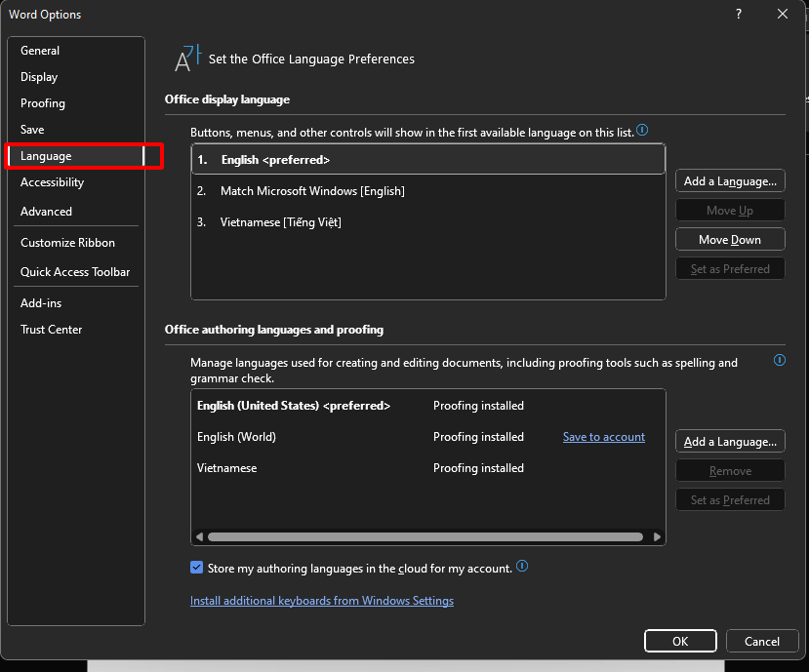Click info icon next to authoring languages description
This screenshot has width=809, height=672.
click(x=779, y=360)
